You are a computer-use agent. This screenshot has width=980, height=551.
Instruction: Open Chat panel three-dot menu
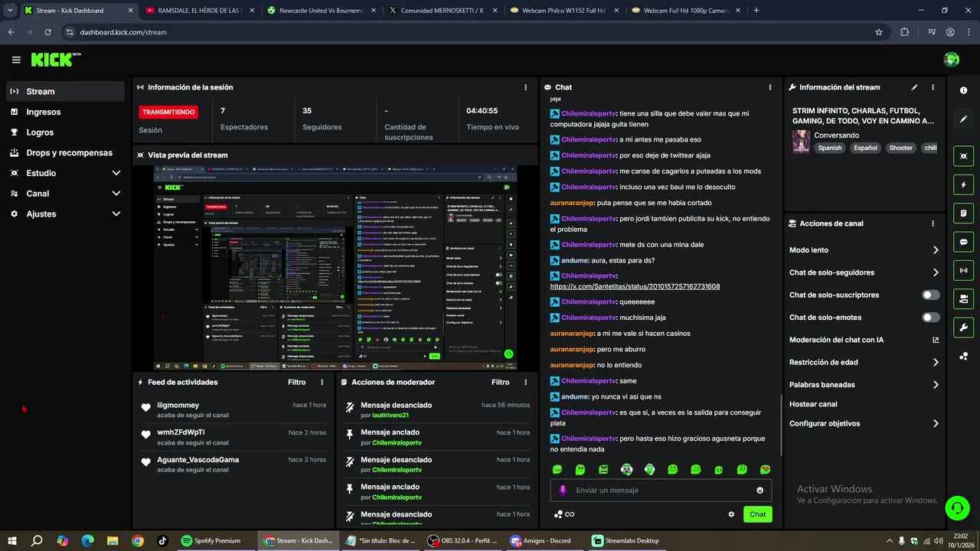(770, 87)
